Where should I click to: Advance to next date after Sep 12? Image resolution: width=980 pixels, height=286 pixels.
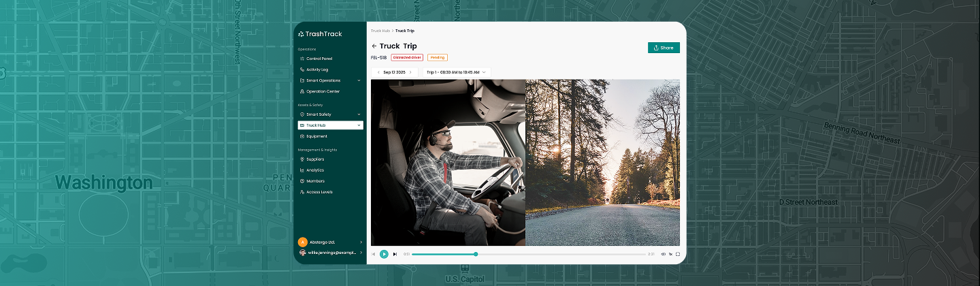pos(410,72)
